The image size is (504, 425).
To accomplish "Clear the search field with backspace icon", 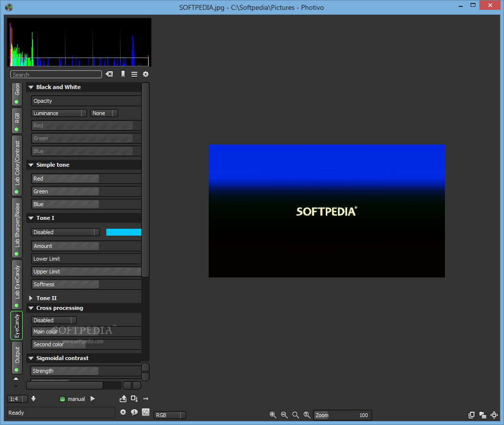I will point(109,74).
